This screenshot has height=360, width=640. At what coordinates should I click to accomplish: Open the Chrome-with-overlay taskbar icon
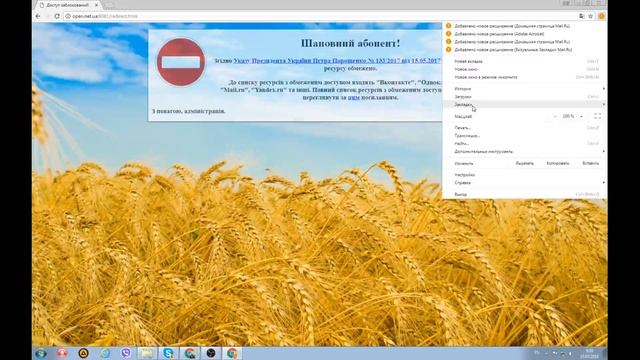[x=189, y=353]
